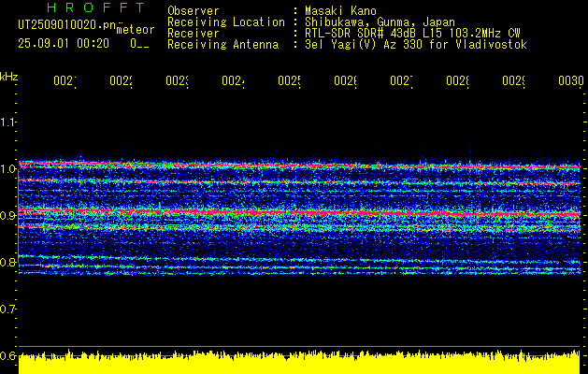This screenshot has height=374, width=588.
Task: Click the 0029 time marker
Action: coord(513,80)
